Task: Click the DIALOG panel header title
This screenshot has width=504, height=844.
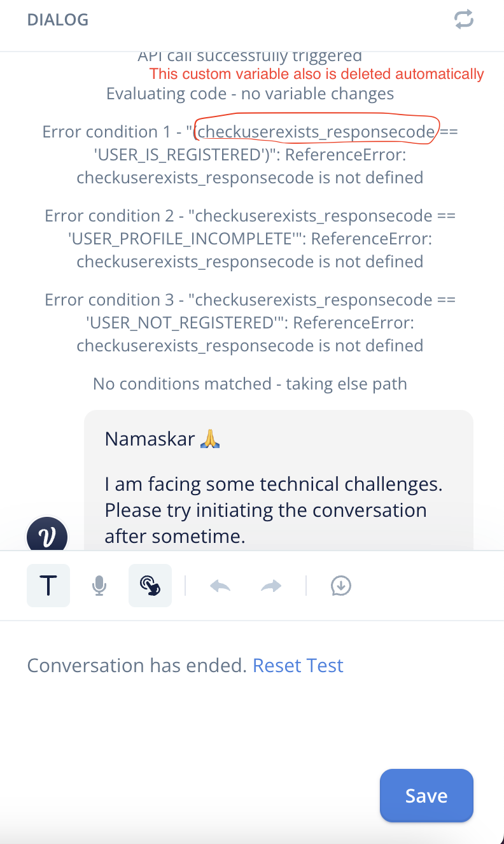Action: click(58, 20)
